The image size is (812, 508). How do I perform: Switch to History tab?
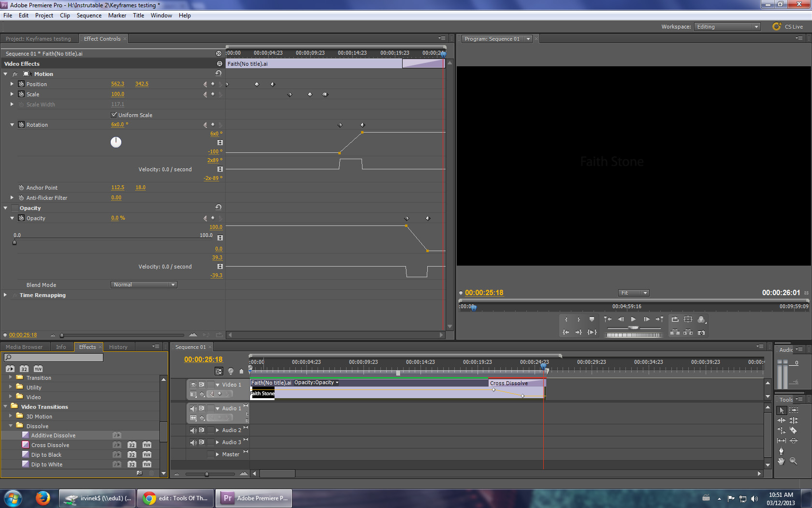point(118,347)
